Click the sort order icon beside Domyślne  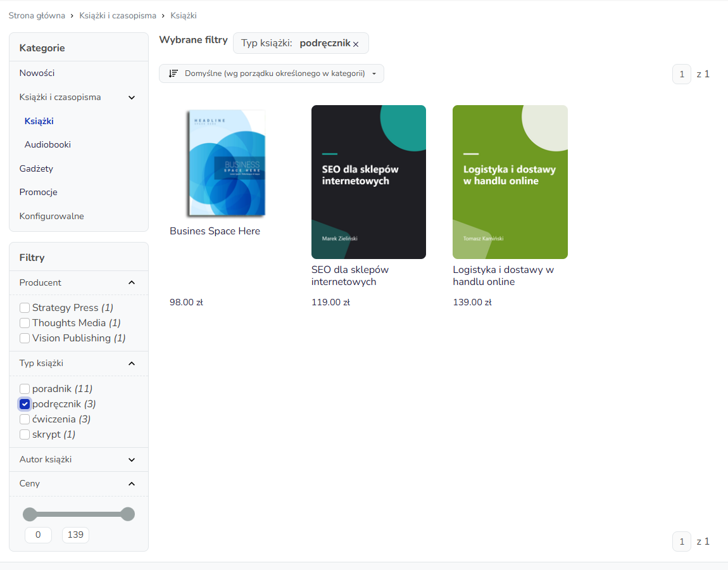pyautogui.click(x=173, y=73)
